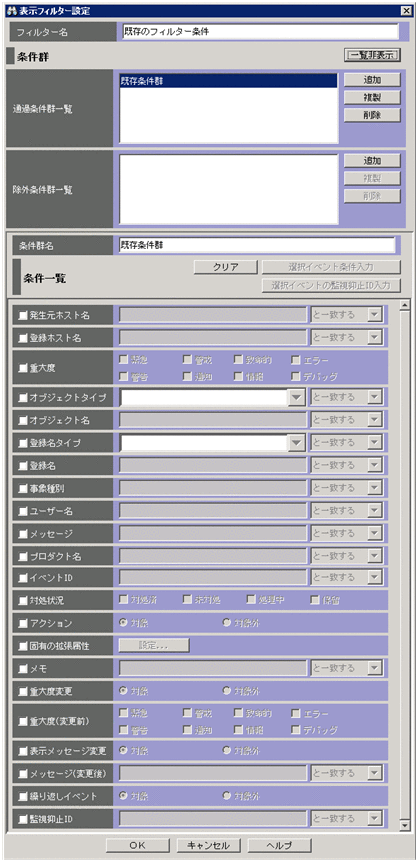419x863 pixels.
Task: Select 対象外 radio in アクション row
Action: tap(226, 623)
